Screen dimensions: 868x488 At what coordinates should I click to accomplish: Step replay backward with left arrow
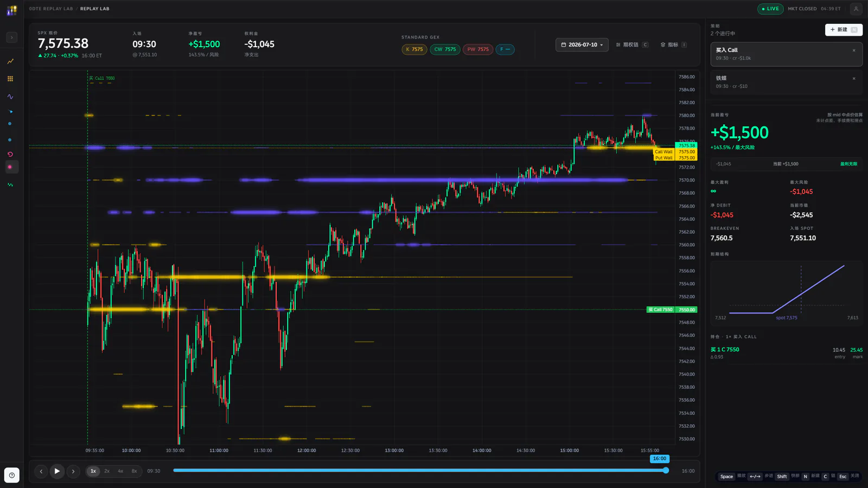41,471
